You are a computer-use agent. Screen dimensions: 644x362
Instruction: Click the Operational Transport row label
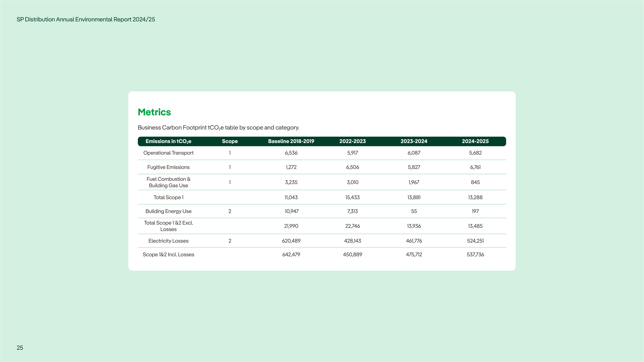(169, 153)
